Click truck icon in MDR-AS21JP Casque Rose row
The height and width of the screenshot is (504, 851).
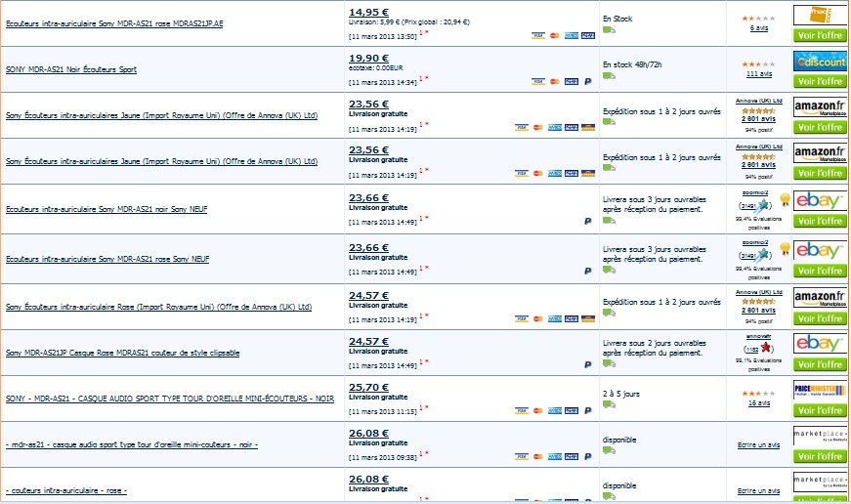609,364
